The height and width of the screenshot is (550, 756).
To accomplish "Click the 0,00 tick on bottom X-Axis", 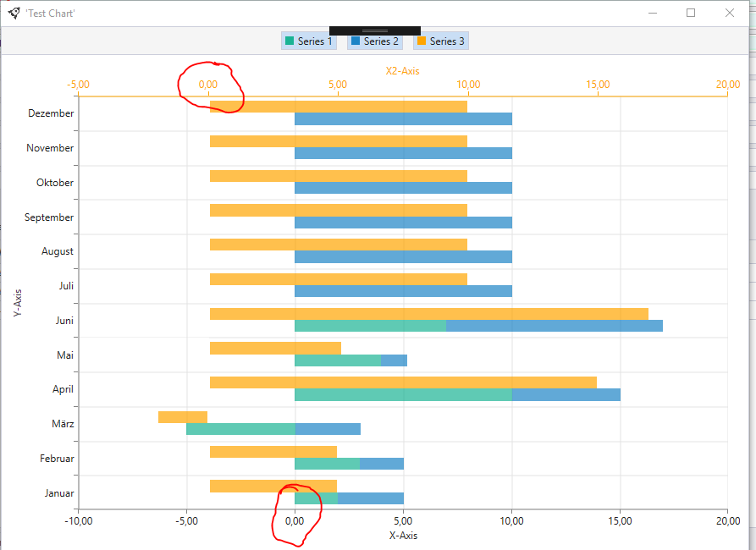I will [x=295, y=521].
